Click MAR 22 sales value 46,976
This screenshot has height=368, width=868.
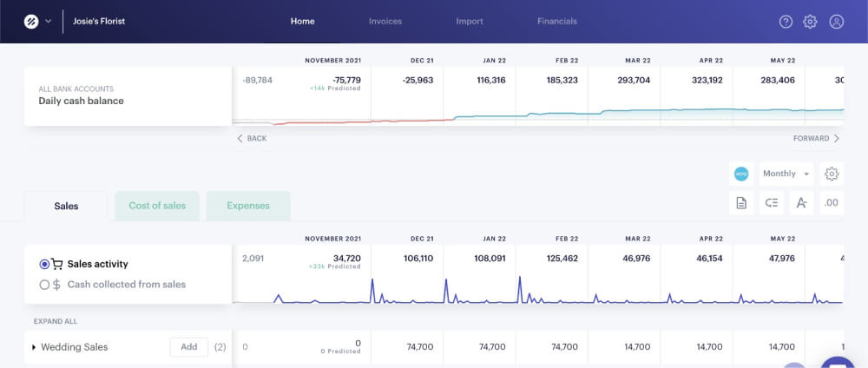tap(636, 259)
